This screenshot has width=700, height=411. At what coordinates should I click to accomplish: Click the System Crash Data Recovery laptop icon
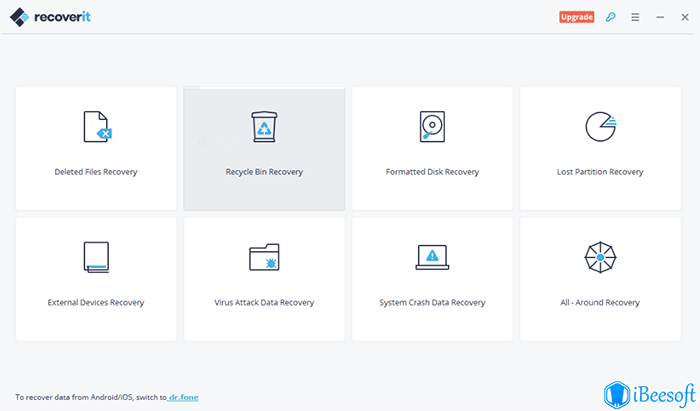432,257
